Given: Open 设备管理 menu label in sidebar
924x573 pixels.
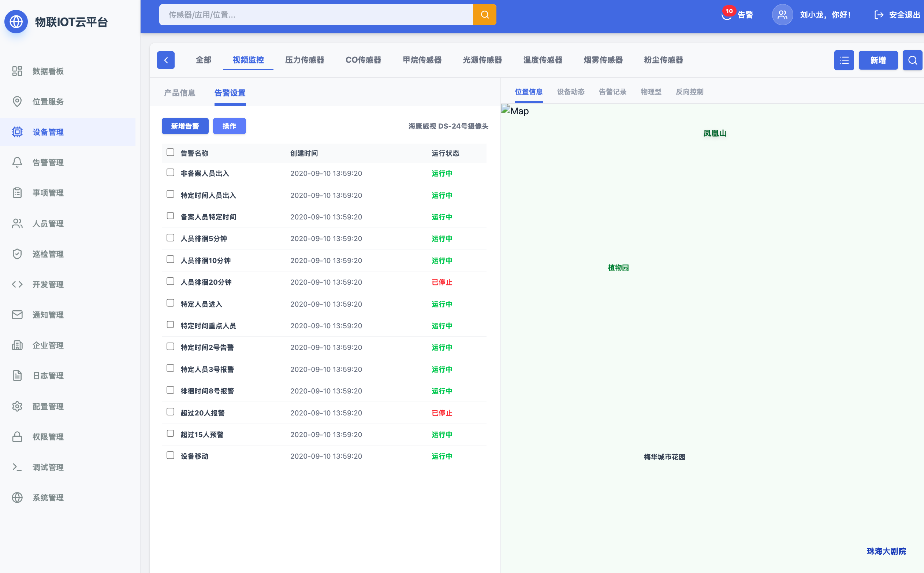Looking at the screenshot, I should tap(48, 132).
